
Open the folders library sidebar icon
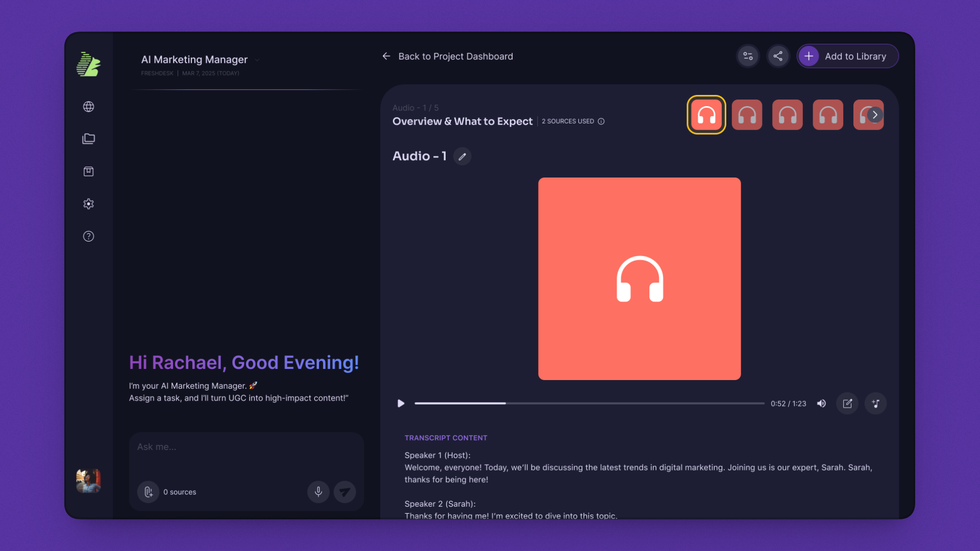coord(88,139)
